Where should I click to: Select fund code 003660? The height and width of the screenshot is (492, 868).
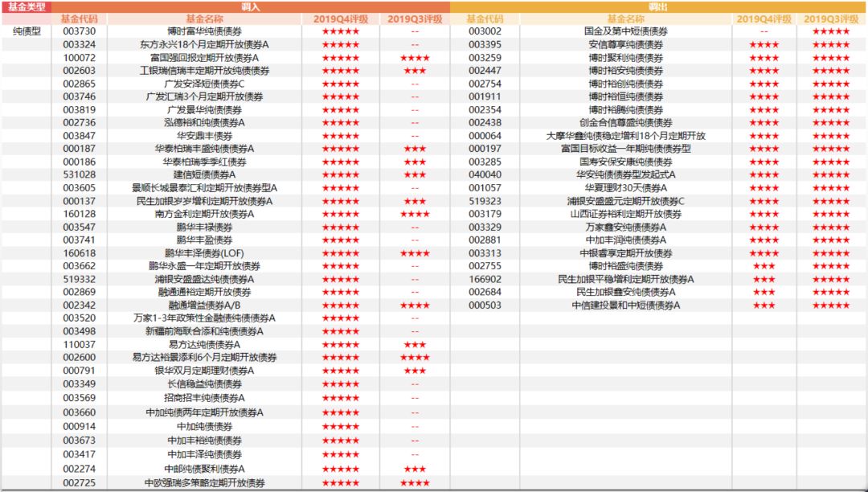pos(79,412)
